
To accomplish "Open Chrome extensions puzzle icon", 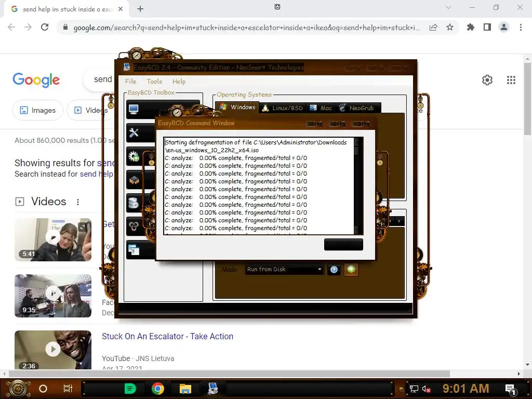I will (x=470, y=27).
